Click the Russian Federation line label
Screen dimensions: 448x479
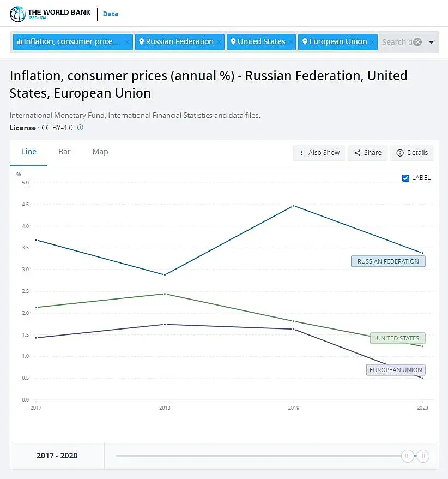pyautogui.click(x=388, y=261)
